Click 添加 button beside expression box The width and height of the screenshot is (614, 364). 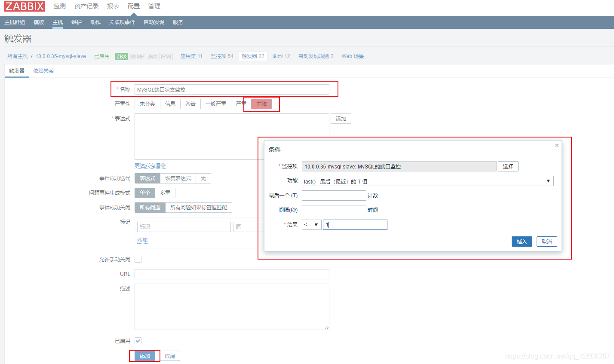point(341,119)
